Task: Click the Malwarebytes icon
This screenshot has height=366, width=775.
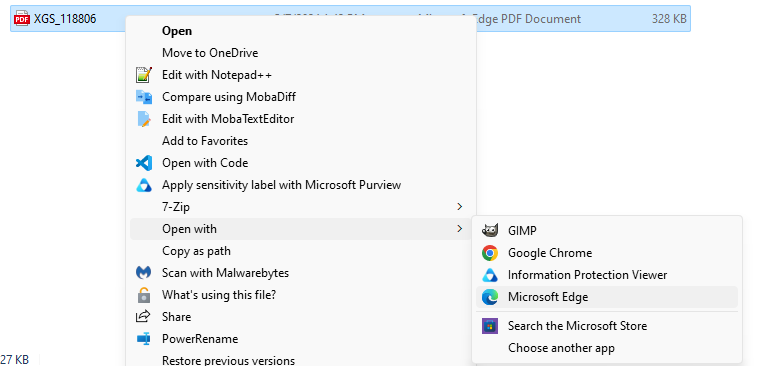Action: coord(143,273)
